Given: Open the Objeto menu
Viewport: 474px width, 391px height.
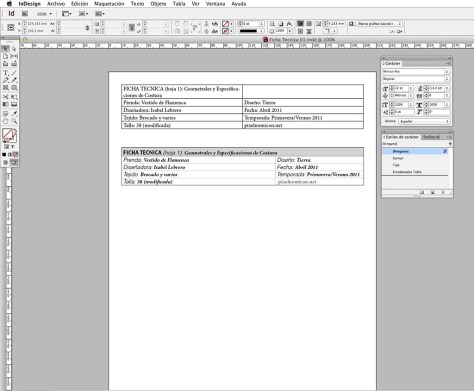Looking at the screenshot, I should (x=158, y=4).
